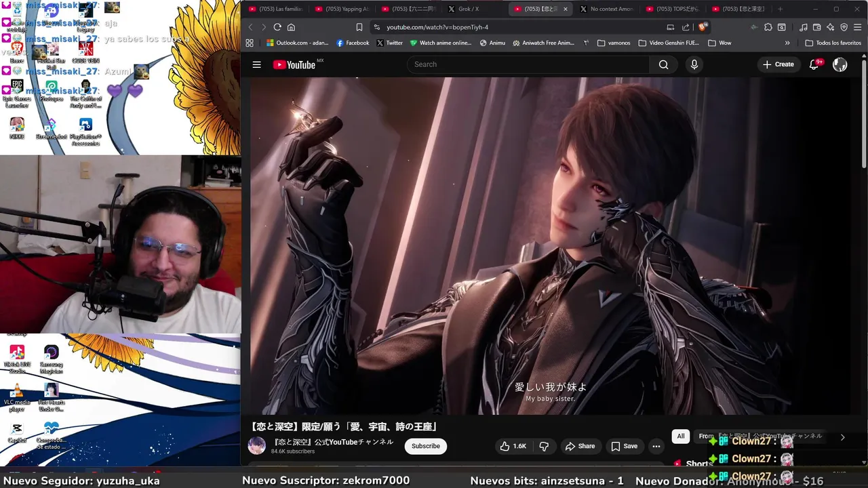Open the Streamer.bot desktop shortcut
Screen dimensions: 868x488
point(52,129)
